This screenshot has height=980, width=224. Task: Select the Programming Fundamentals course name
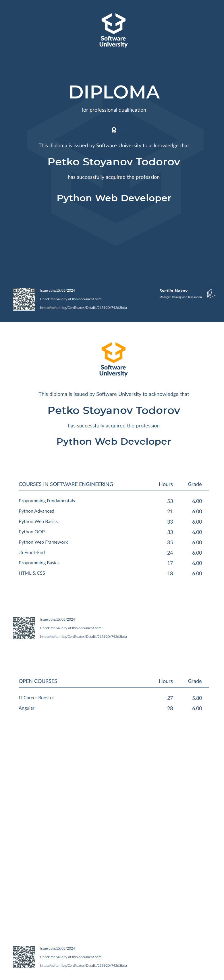47,501
